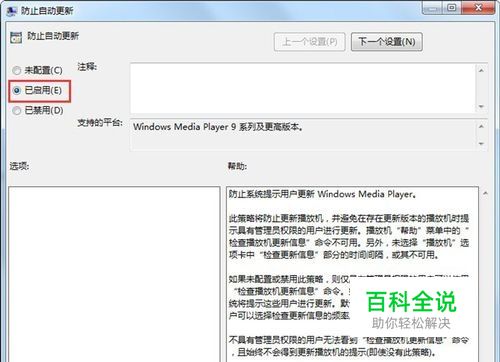Maximize the 防止自动更新 window
Screen dimensions: 500x362
pyautogui.click(x=452, y=8)
